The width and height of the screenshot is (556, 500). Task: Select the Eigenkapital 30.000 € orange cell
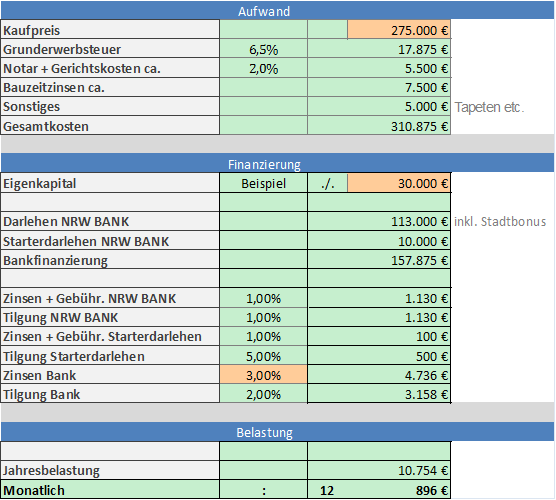point(399,183)
